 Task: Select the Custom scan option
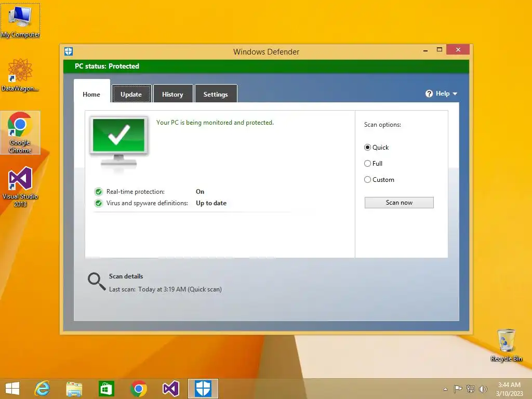tap(367, 179)
